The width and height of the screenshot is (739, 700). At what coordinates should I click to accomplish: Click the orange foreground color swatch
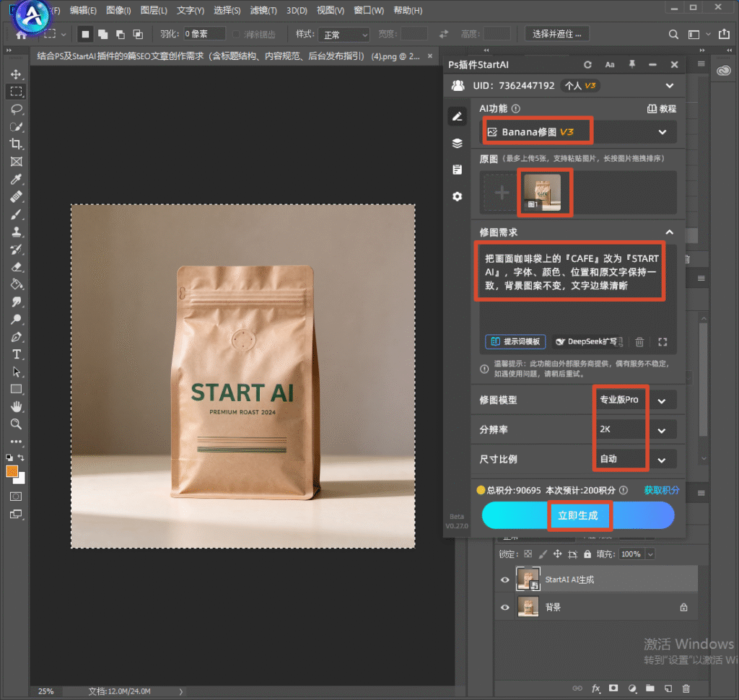click(12, 471)
